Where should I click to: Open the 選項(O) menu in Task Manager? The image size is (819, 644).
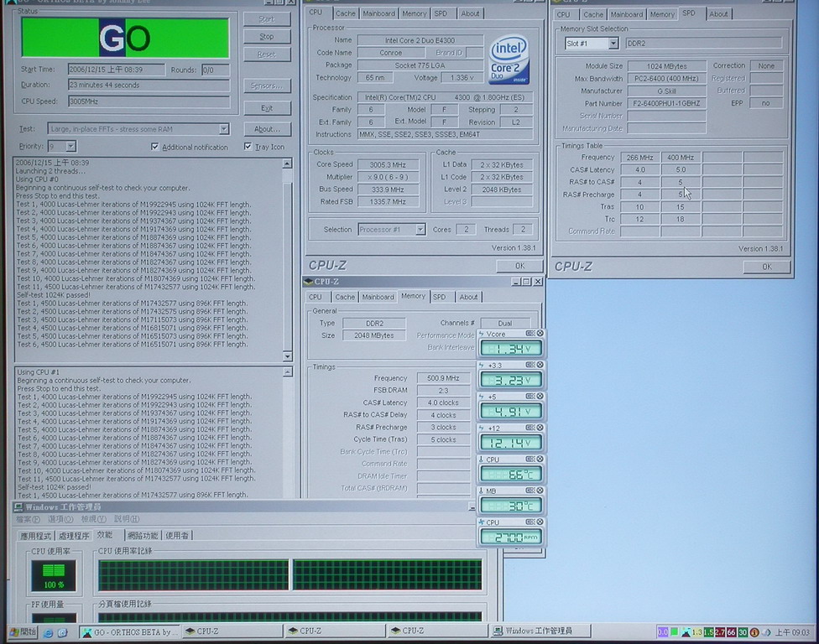(x=60, y=519)
